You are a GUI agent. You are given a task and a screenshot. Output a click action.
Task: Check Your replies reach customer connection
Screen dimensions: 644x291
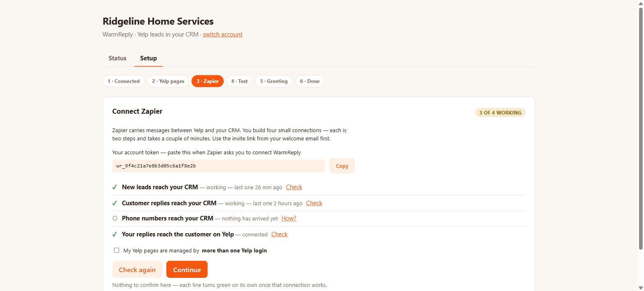click(x=279, y=234)
